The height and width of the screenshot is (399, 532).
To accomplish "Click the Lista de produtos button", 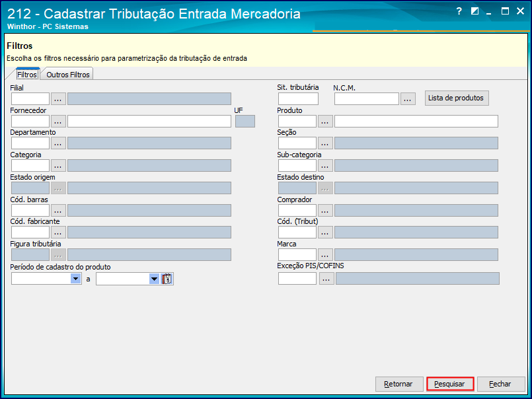I will pyautogui.click(x=457, y=98).
